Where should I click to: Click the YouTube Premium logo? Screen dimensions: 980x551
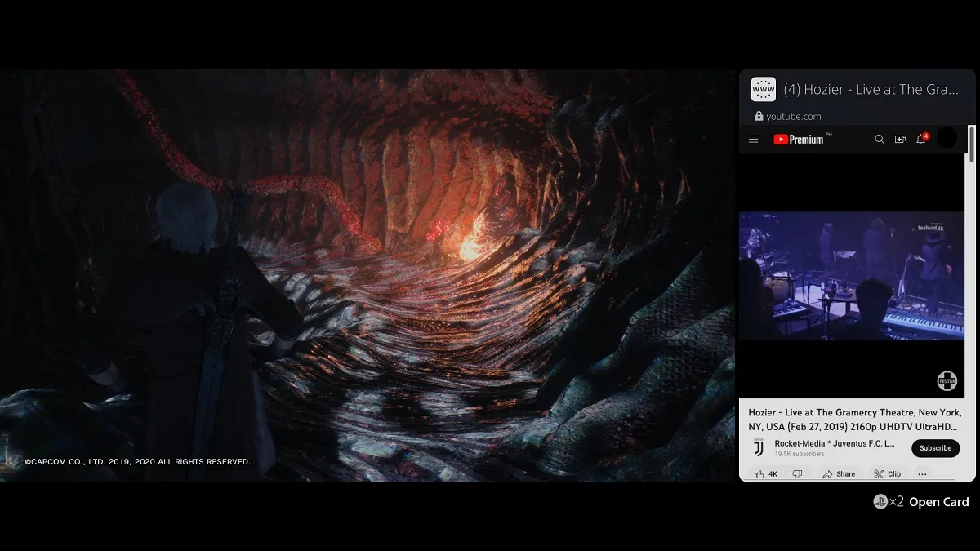[799, 140]
